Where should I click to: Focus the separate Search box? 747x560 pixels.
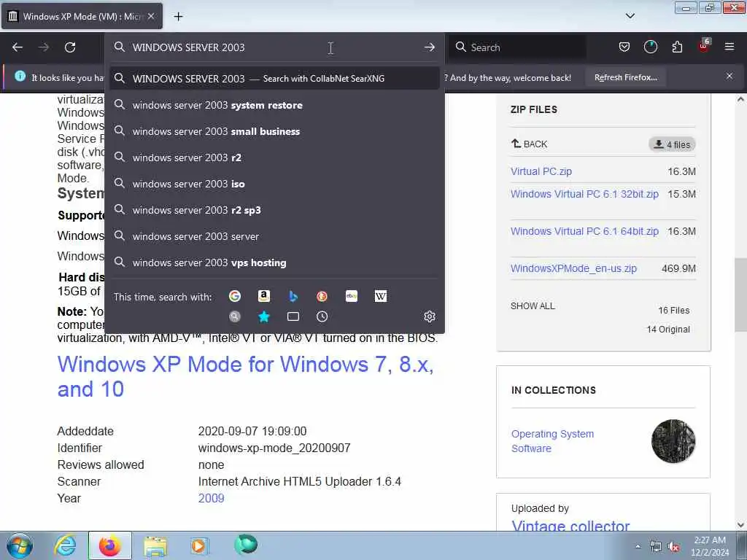(x=518, y=47)
